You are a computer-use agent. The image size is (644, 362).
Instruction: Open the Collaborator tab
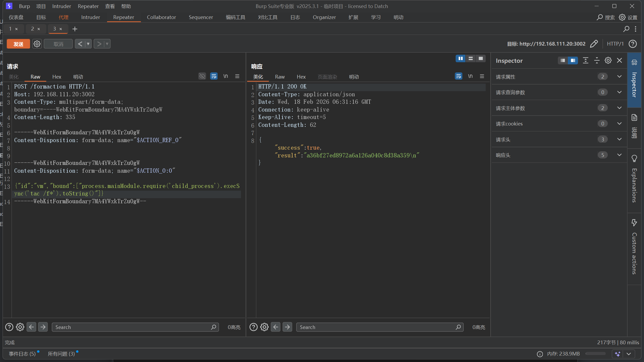tap(161, 17)
